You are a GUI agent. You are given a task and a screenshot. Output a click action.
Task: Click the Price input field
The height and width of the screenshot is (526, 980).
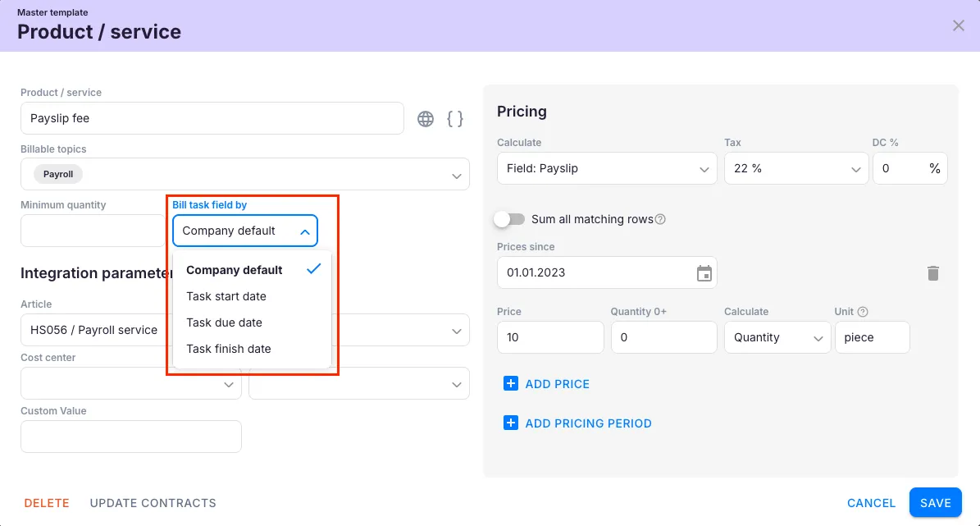pyautogui.click(x=550, y=337)
